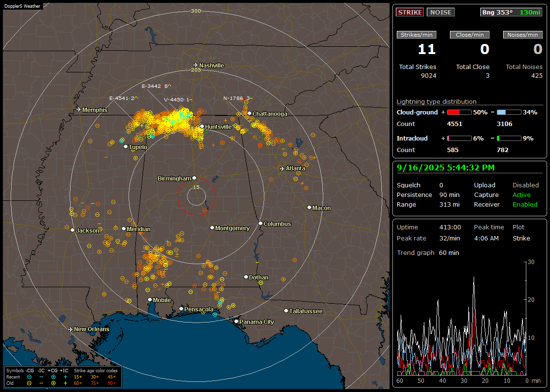The image size is (550, 392).
Task: Click the Close/min label button
Action: pyautogui.click(x=470, y=35)
